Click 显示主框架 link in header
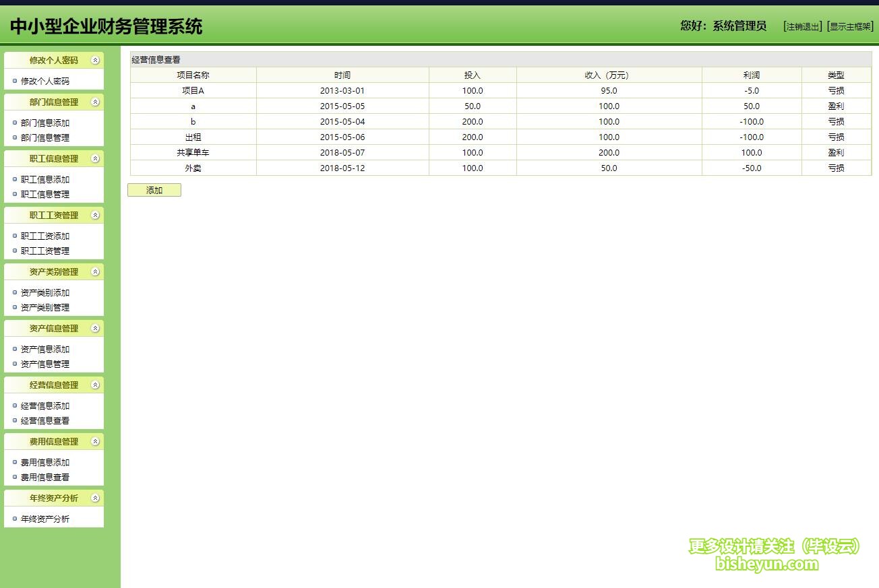This screenshot has height=588, width=879. pos(850,27)
